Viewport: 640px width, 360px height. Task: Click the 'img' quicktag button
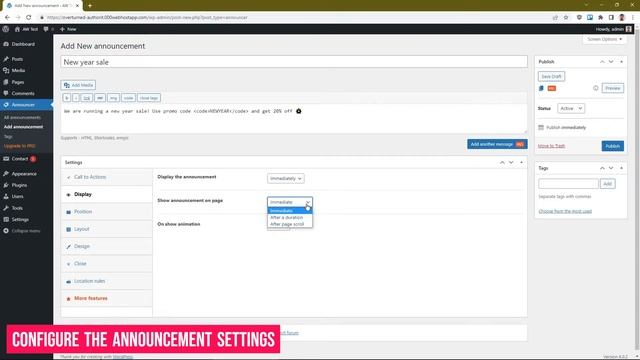tap(114, 98)
